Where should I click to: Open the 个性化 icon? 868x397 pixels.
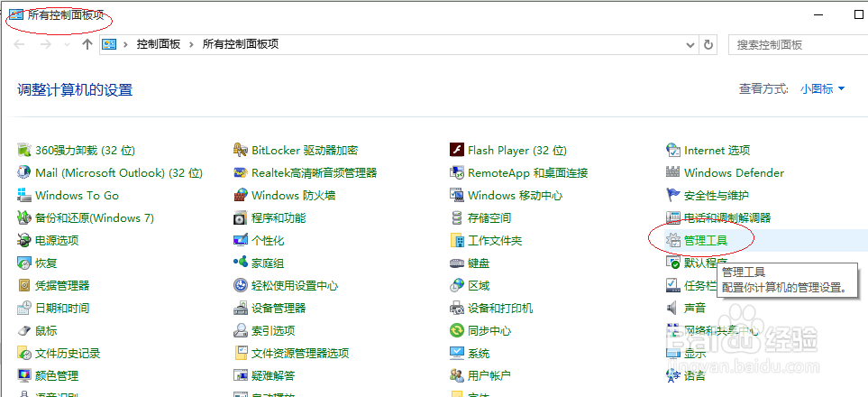[240, 241]
